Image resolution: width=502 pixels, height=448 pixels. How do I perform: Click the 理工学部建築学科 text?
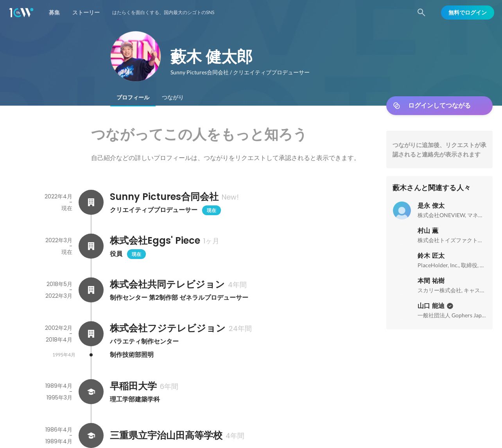point(135,399)
